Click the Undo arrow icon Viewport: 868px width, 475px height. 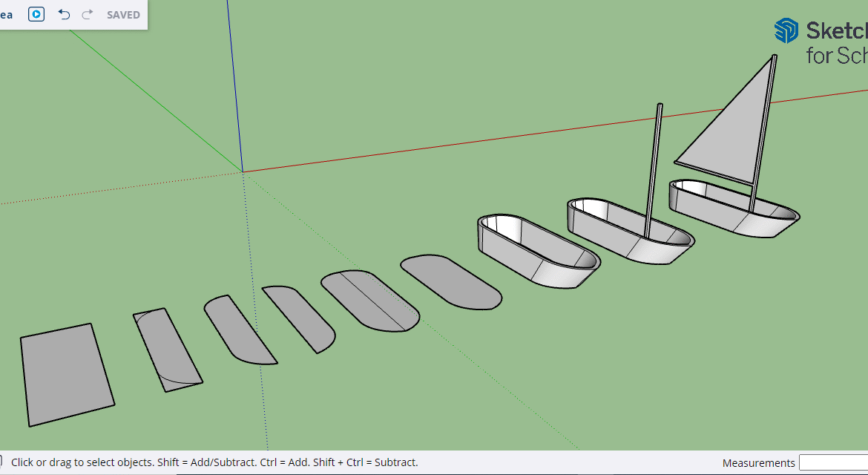(x=64, y=14)
